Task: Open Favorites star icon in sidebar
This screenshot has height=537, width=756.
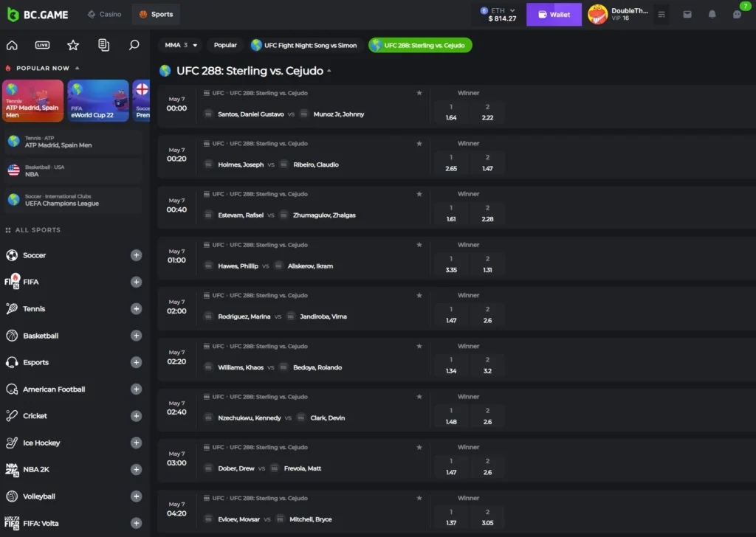Action: pos(73,45)
